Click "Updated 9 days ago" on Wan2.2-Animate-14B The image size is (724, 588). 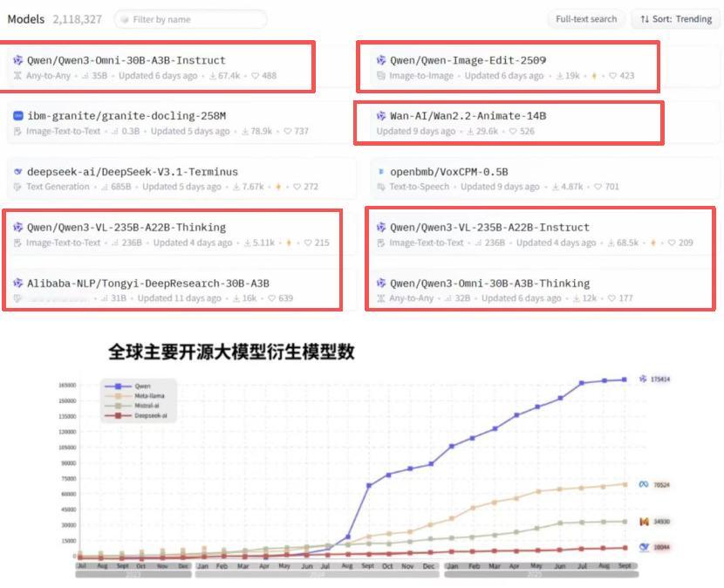[x=416, y=131]
